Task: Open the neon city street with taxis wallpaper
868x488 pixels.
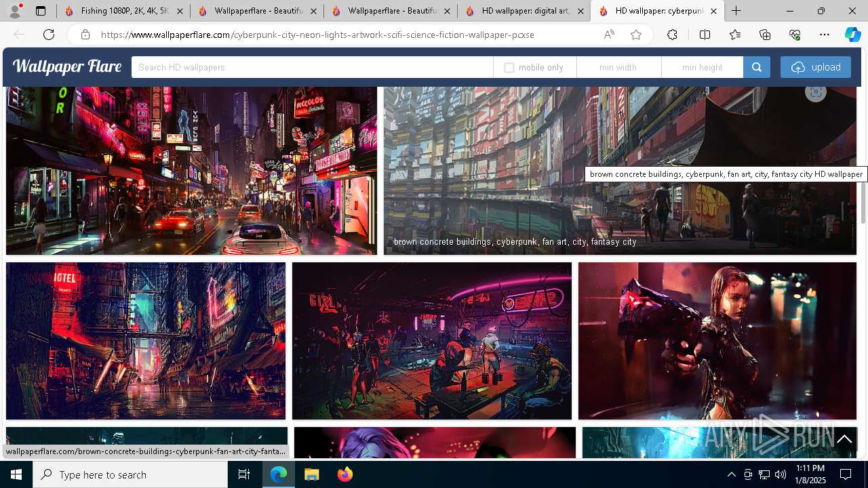Action: [x=191, y=171]
